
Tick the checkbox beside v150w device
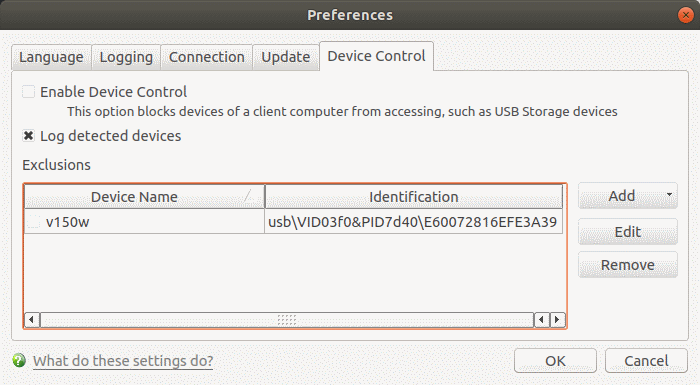[34, 222]
